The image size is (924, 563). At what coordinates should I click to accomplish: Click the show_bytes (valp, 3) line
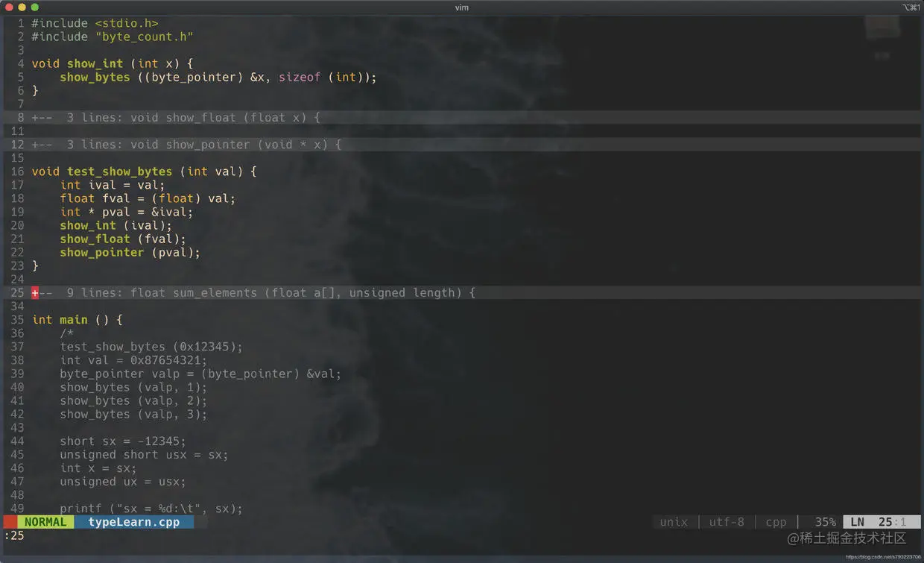[133, 414]
